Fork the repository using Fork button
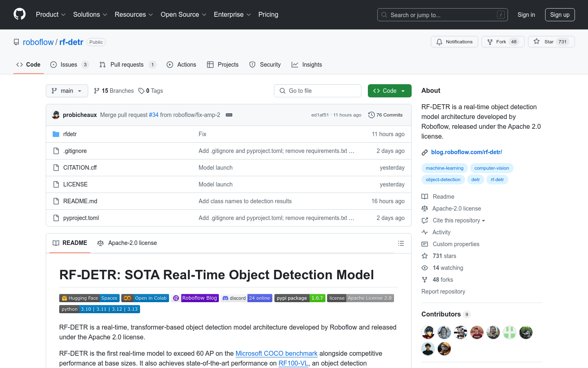Screen dimensions: 588x368 point(502,42)
